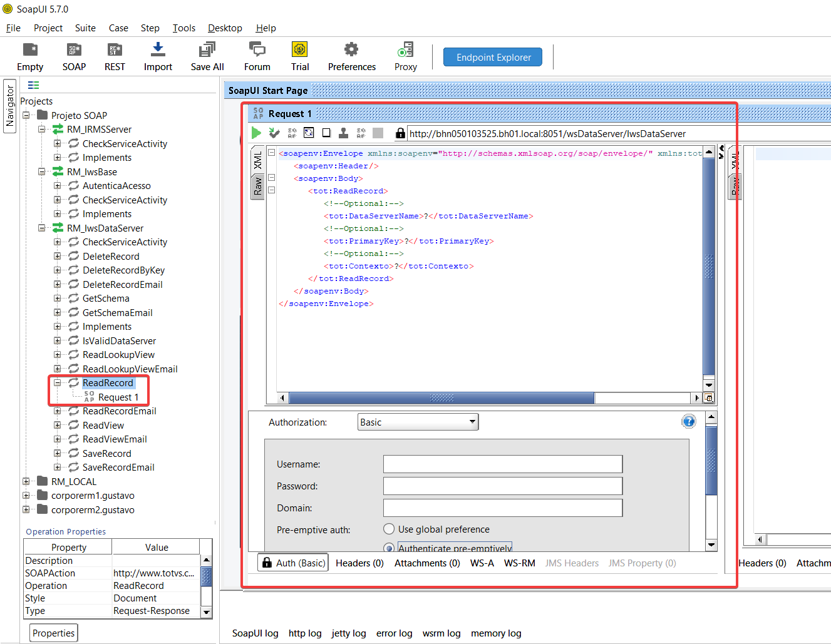This screenshot has width=831, height=644.
Task: Open the vertical Navigator side tab
Action: tap(10, 106)
